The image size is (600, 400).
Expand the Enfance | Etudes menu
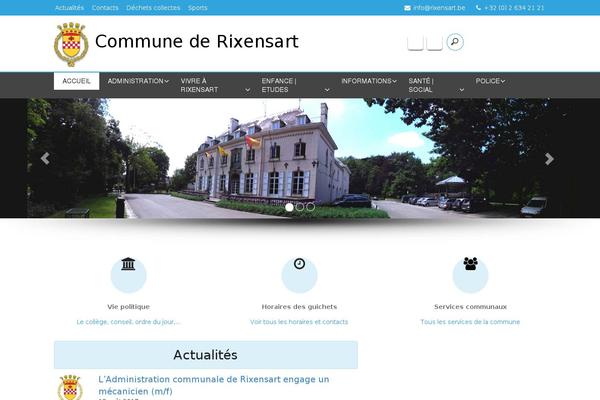click(295, 85)
